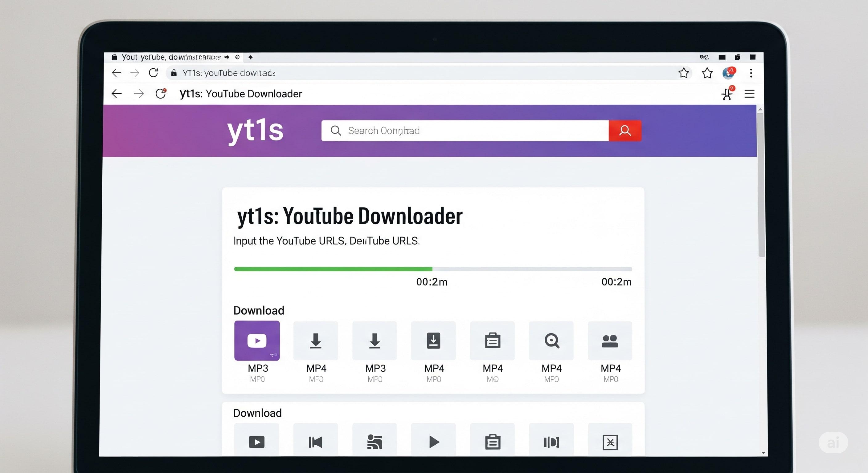Open the three-dot browser menu
The image size is (868, 473).
[751, 73]
